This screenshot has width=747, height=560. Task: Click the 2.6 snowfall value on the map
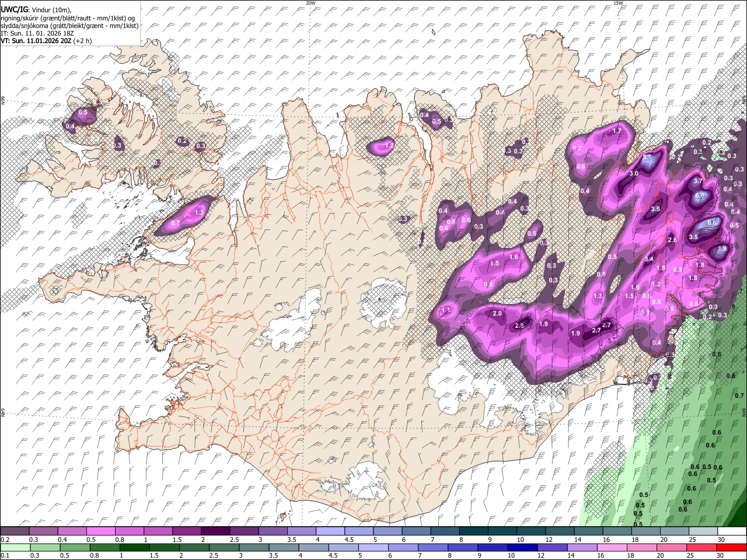click(672, 240)
